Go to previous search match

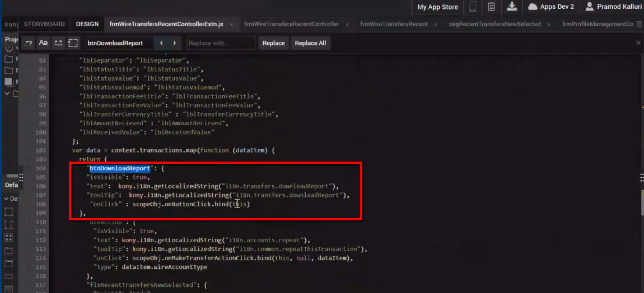(161, 43)
